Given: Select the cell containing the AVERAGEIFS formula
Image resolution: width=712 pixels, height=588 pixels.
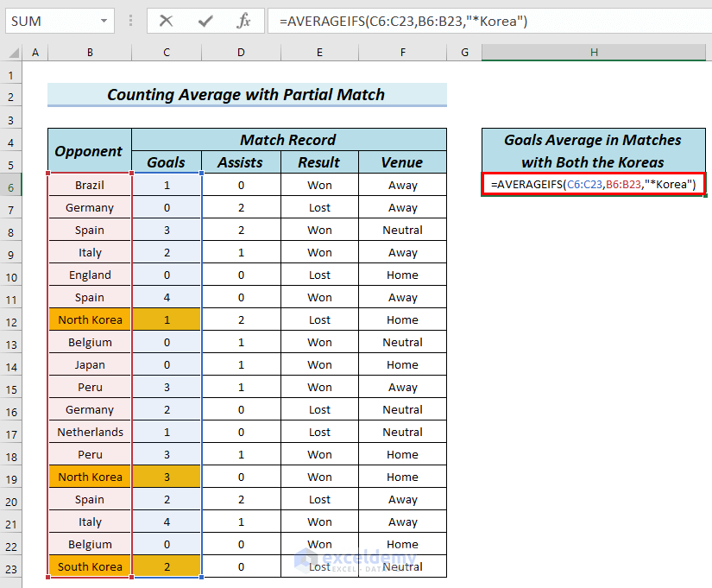Looking at the screenshot, I should point(593,185).
